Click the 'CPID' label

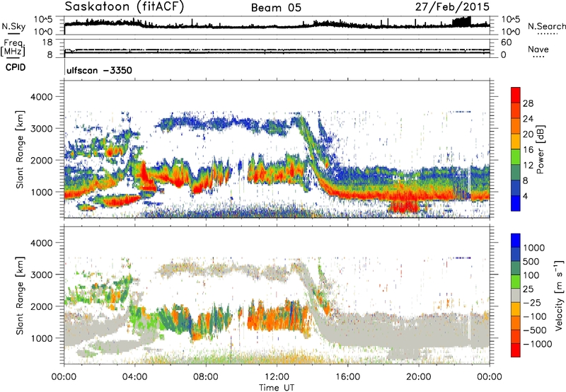pos(16,67)
